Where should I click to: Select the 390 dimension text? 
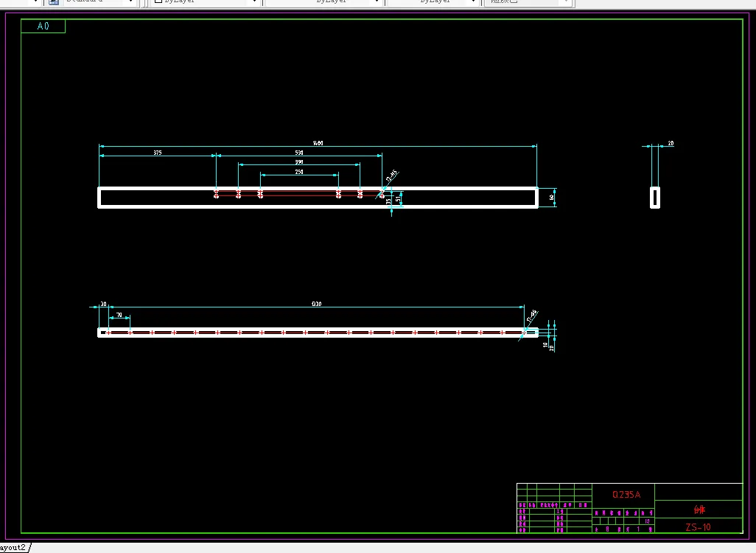(299, 162)
